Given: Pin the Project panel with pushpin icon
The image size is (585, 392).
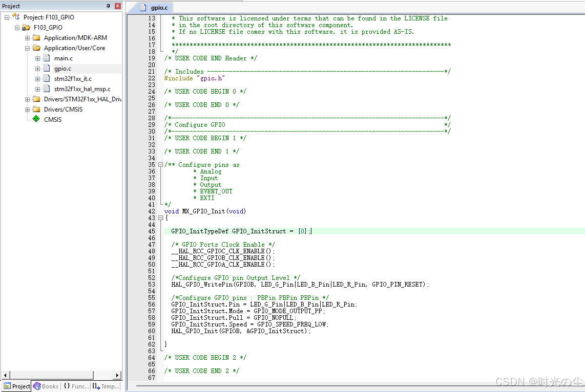Looking at the screenshot, I should pyautogui.click(x=108, y=6).
